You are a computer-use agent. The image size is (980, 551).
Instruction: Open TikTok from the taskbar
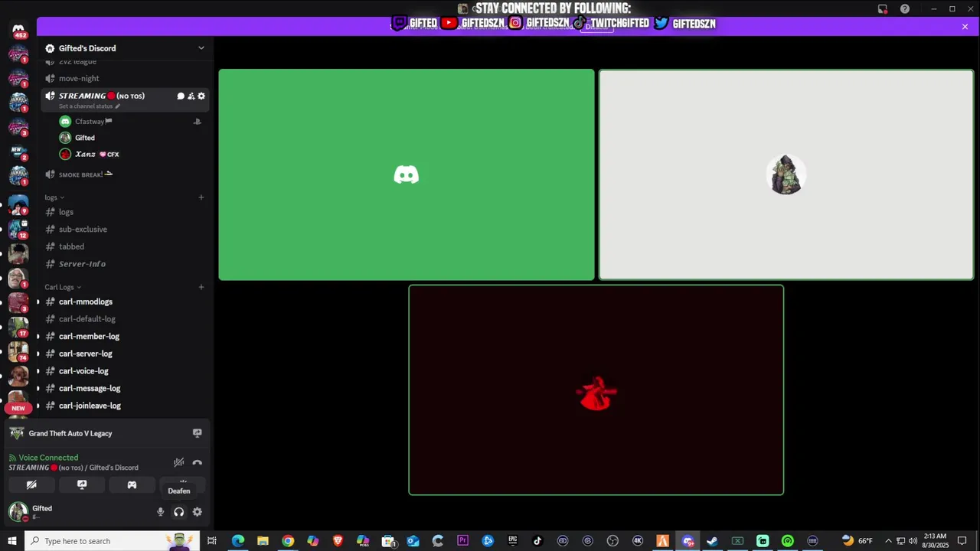537,541
